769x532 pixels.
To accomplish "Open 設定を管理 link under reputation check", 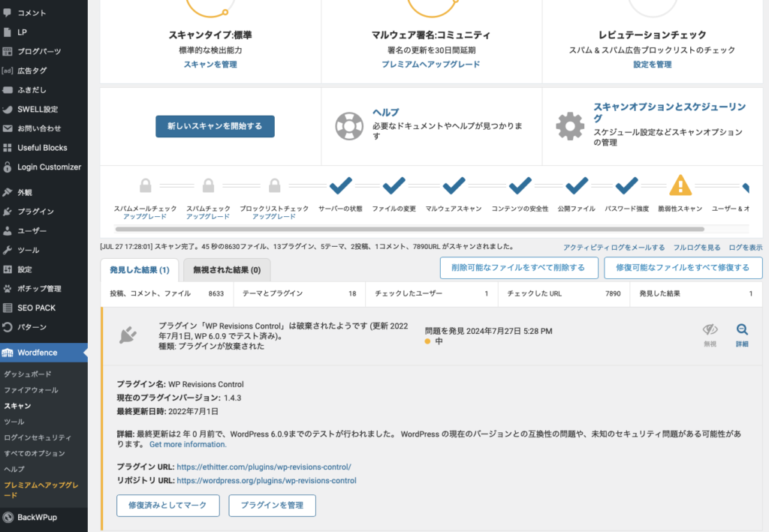I will coord(653,65).
